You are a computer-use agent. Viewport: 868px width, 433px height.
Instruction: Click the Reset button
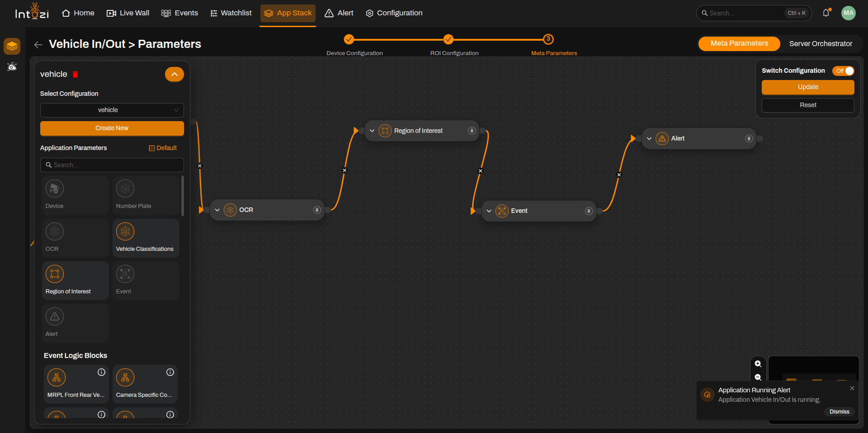(x=808, y=105)
